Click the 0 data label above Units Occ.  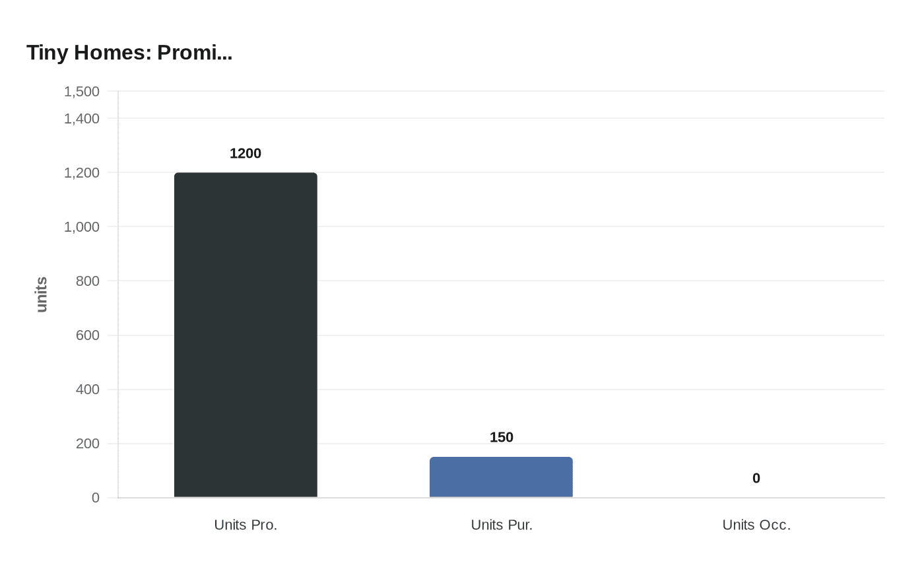tap(756, 478)
